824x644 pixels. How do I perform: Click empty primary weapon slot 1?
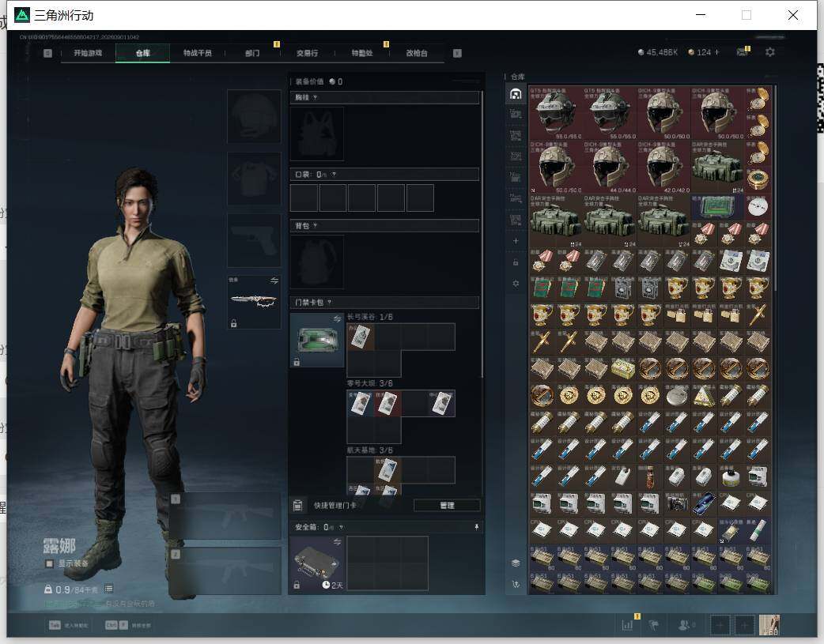pyautogui.click(x=225, y=516)
